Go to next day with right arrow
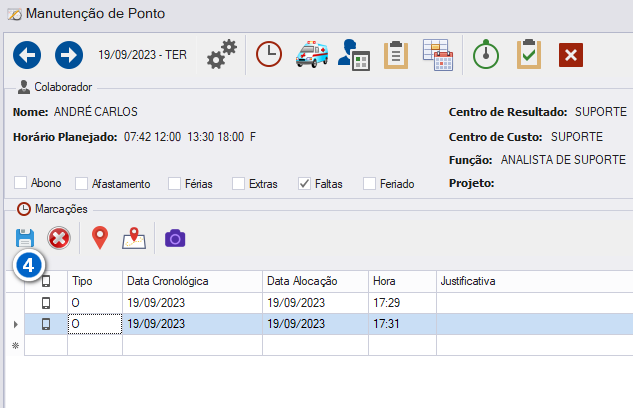The width and height of the screenshot is (633, 408). 69,55
